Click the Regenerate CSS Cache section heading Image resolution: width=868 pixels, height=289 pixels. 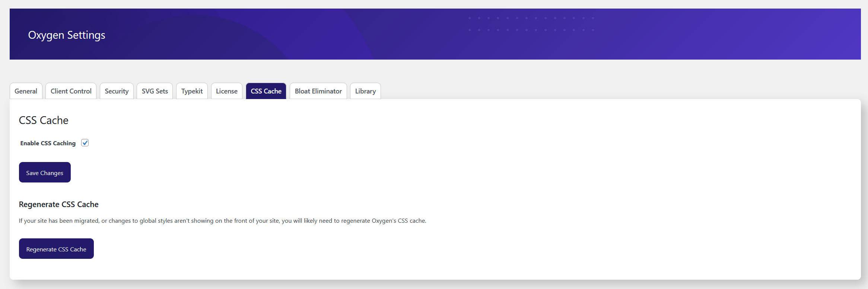click(x=58, y=204)
